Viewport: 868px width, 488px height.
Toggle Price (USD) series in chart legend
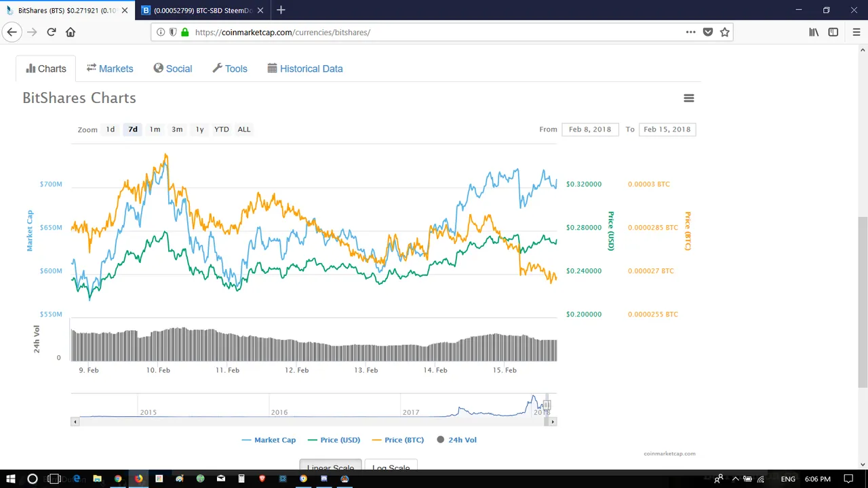pos(334,440)
